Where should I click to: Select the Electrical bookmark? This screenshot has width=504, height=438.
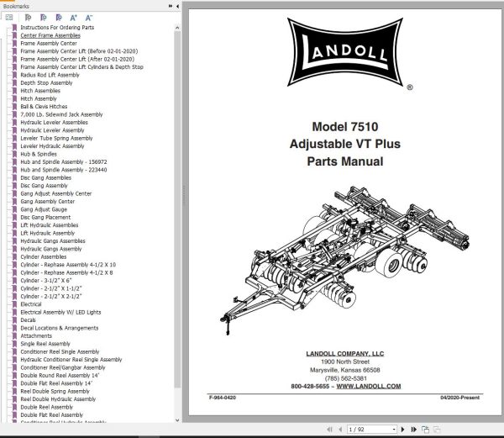point(31,304)
